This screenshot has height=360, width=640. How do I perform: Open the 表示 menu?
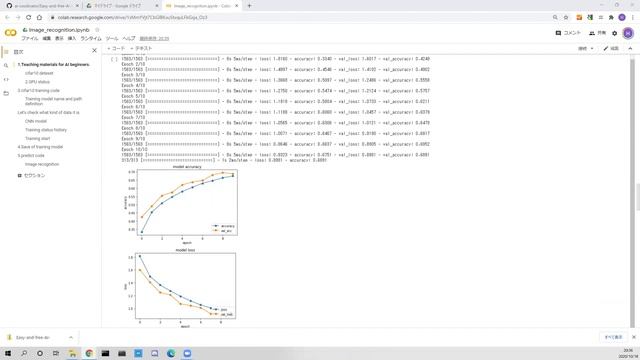[59, 38]
